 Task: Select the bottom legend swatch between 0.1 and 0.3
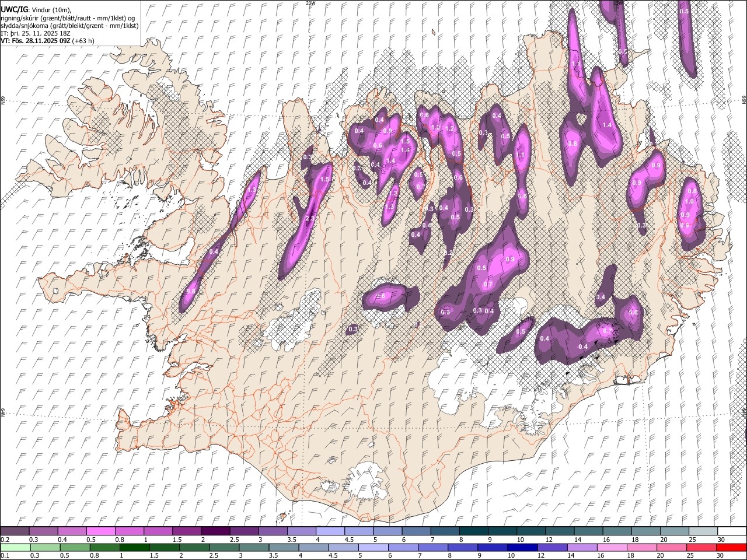pos(15,547)
